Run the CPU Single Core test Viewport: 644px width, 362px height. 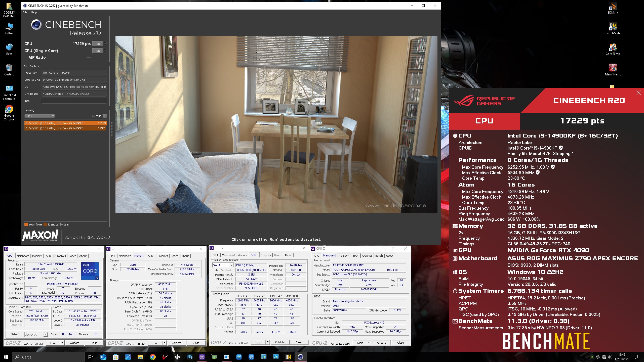click(x=97, y=51)
